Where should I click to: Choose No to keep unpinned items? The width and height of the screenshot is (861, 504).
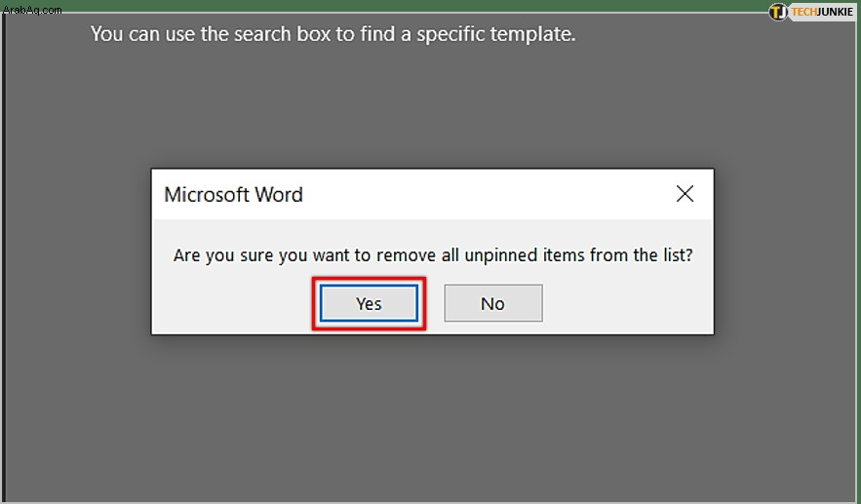tap(493, 303)
